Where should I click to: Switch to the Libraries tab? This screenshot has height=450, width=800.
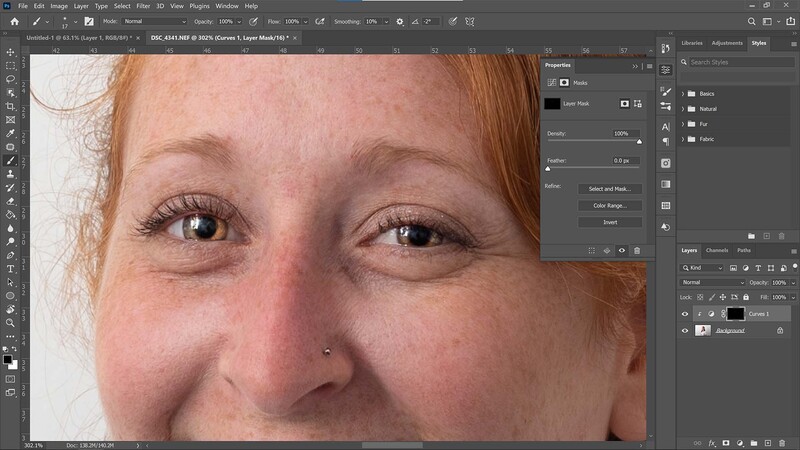692,43
